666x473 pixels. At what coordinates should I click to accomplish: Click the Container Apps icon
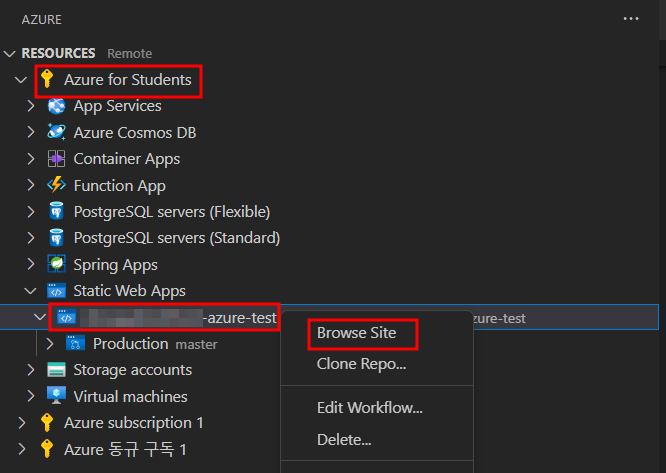[x=56, y=159]
